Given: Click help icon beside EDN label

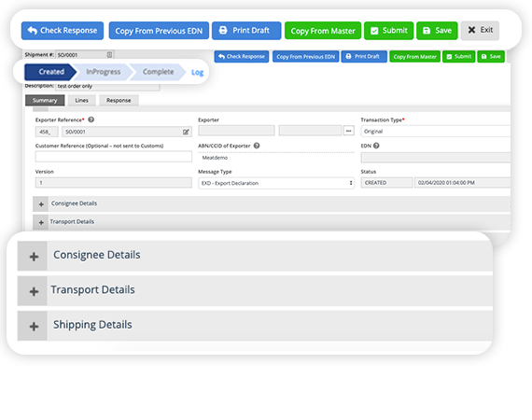Looking at the screenshot, I should coord(376,146).
